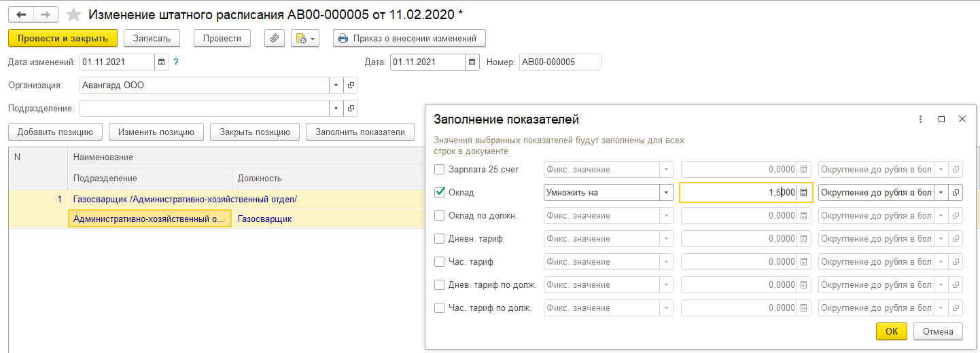
Task: Open calendar picker for Дата field
Action: pyautogui.click(x=472, y=62)
